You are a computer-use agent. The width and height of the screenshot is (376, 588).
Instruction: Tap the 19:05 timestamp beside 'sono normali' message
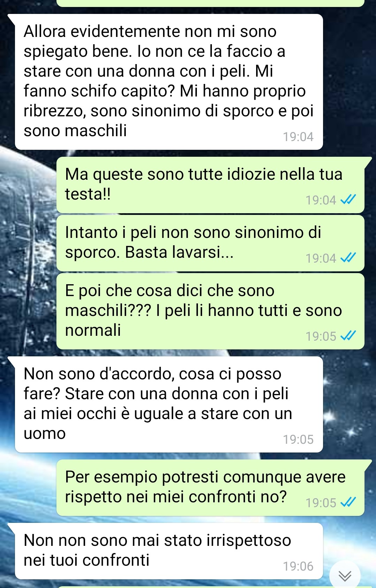[321, 336]
